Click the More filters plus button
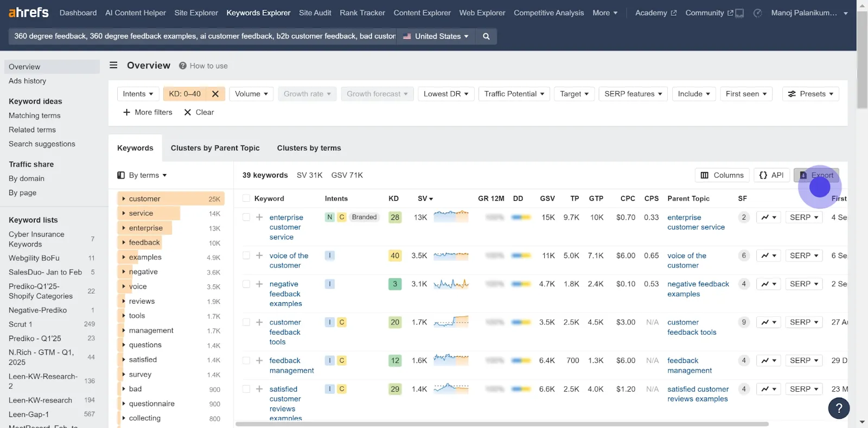Image resolution: width=868 pixels, height=428 pixels. [x=148, y=112]
